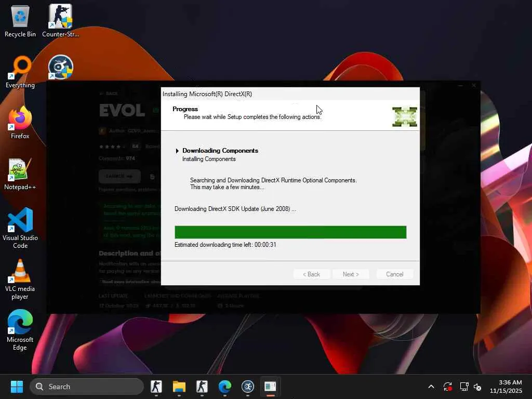Click the EVOL title in background window
Image resolution: width=532 pixels, height=399 pixels.
[122, 110]
